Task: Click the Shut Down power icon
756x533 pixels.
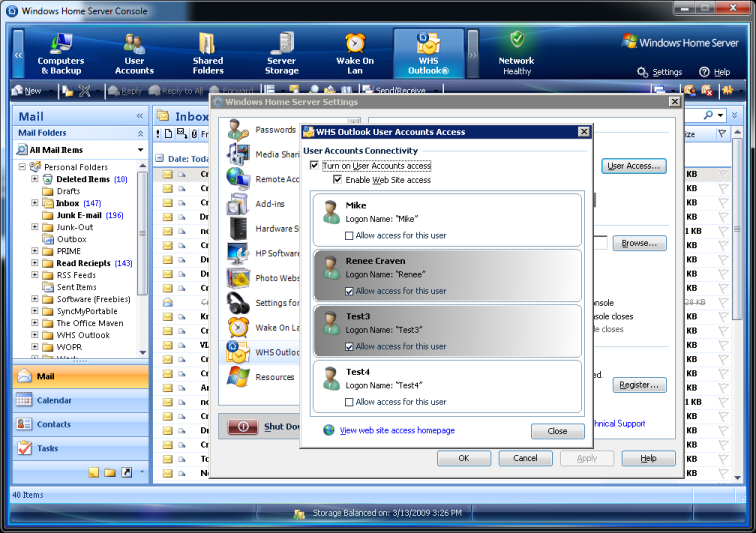Action: pos(243,426)
